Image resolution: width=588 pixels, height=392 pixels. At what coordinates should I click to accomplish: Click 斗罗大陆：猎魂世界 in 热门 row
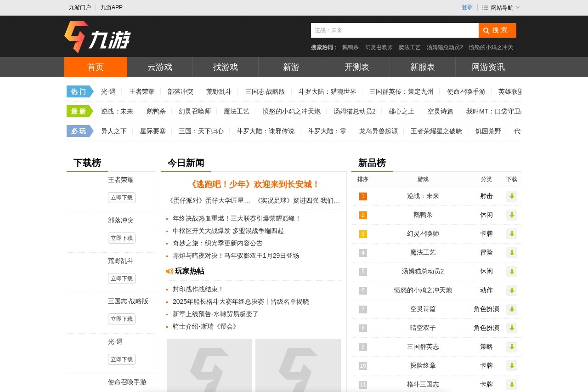[327, 91]
